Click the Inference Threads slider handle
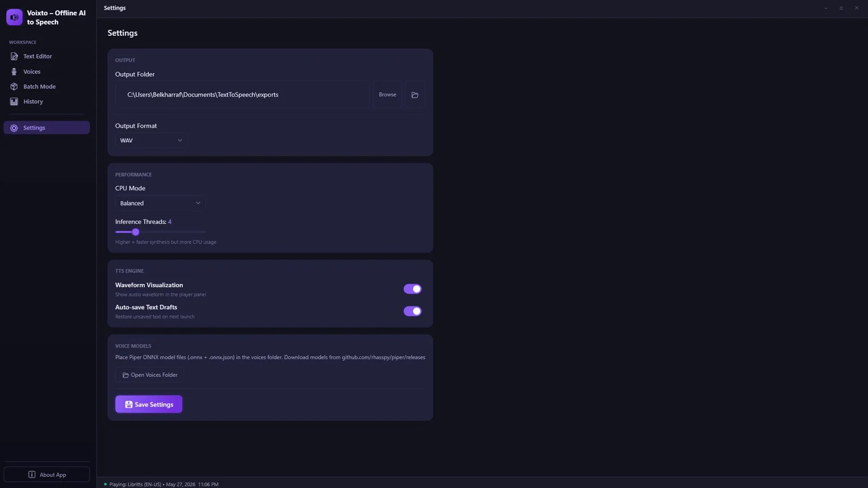 click(136, 232)
